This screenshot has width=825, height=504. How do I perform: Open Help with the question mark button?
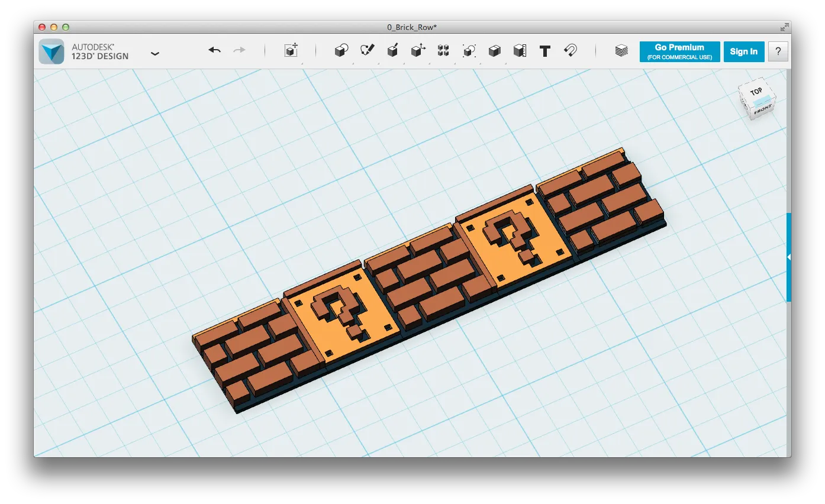click(x=778, y=51)
